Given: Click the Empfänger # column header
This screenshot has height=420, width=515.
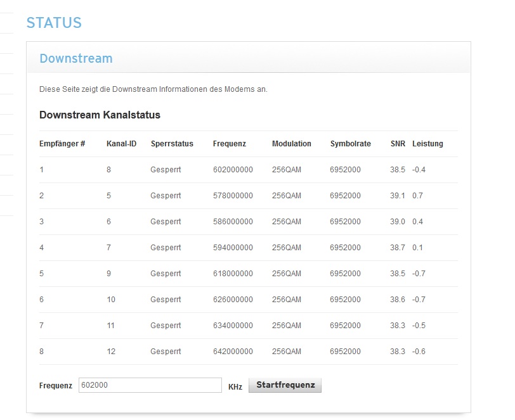Looking at the screenshot, I should click(62, 144).
